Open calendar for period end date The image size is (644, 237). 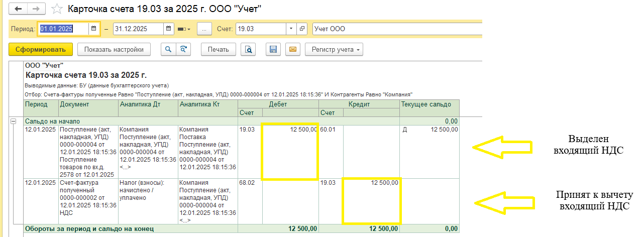tap(169, 29)
